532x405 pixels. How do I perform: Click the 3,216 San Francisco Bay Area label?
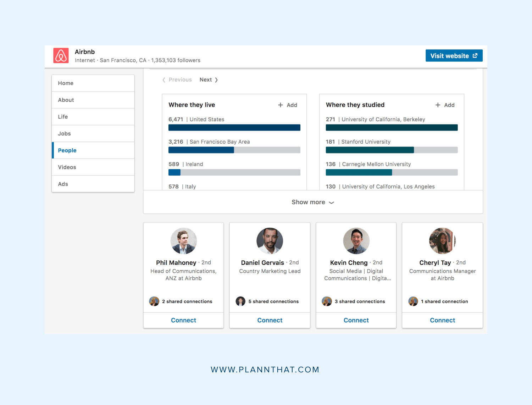point(209,142)
